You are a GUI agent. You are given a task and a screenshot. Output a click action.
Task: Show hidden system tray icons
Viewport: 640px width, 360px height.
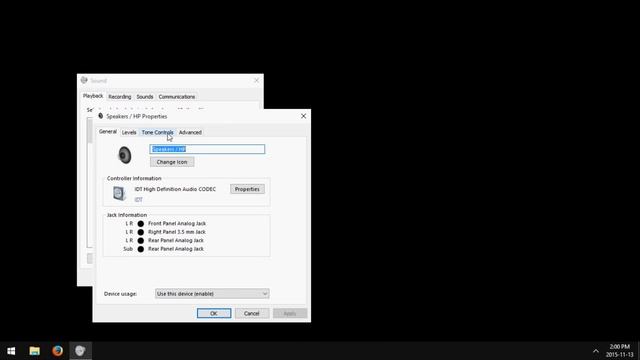point(596,351)
